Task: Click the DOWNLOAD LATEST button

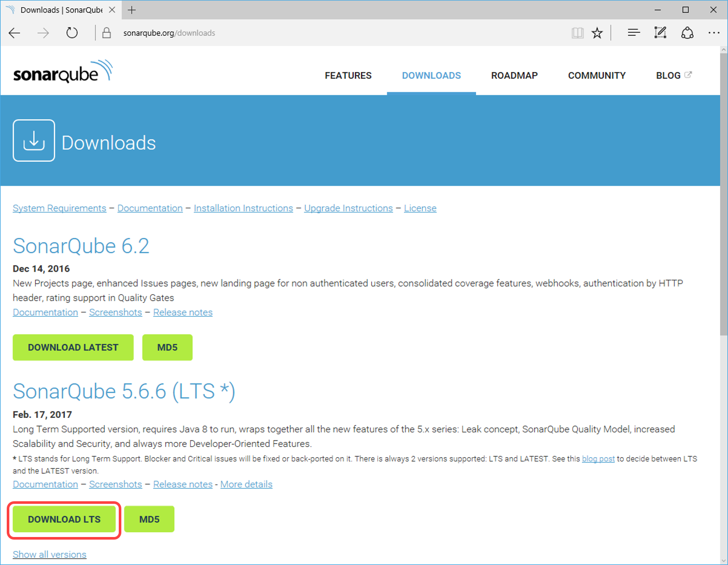Action: pyautogui.click(x=73, y=347)
